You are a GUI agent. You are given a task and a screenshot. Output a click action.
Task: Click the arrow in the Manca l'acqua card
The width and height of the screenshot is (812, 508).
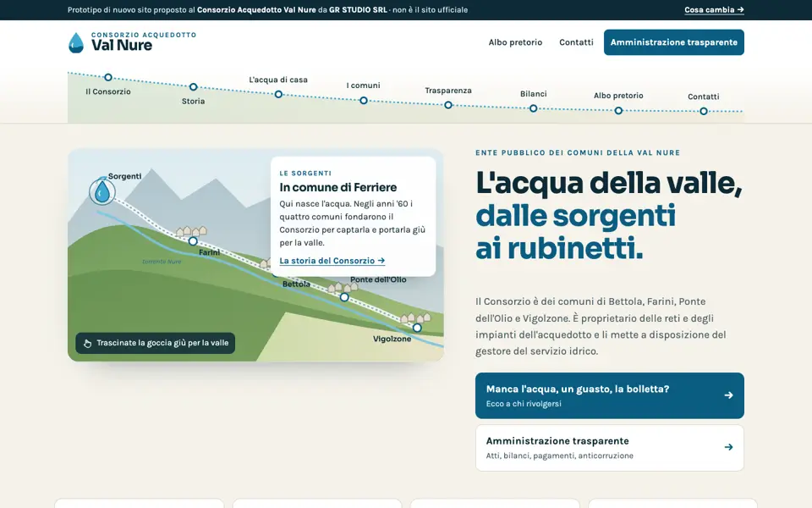tap(728, 395)
